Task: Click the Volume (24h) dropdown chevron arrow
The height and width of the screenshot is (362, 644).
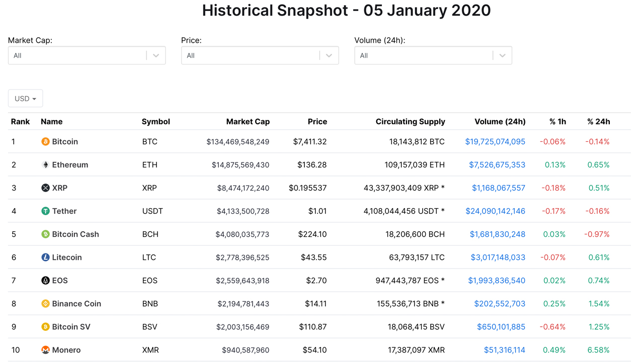Action: click(x=502, y=56)
